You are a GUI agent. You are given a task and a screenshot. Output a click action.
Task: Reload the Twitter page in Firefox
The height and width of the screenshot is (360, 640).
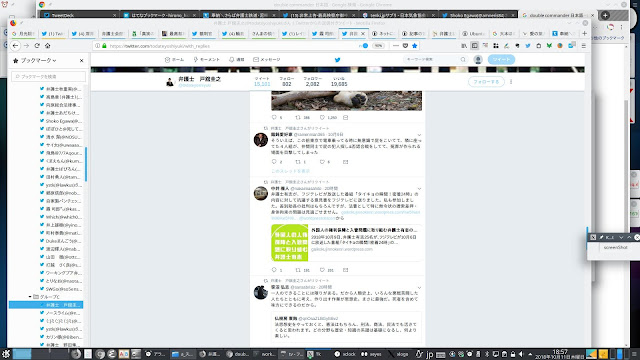(37, 46)
